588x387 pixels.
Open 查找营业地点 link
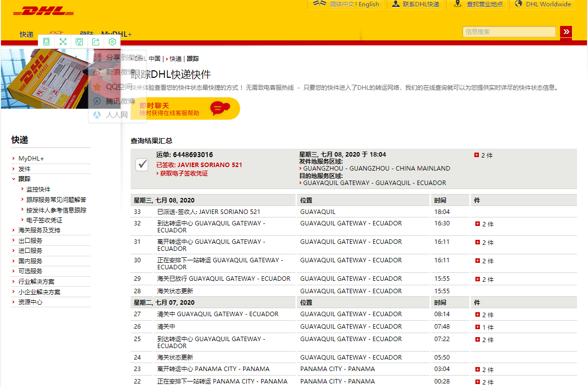click(484, 4)
